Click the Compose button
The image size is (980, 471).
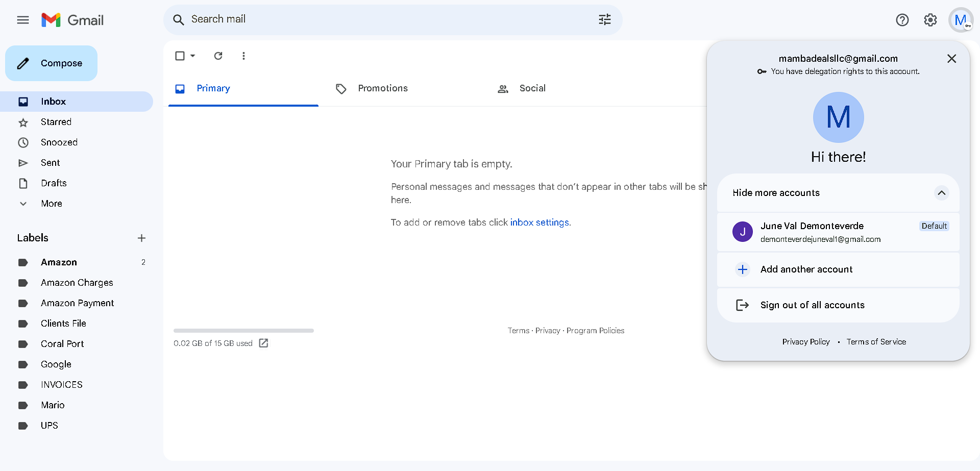pos(51,63)
